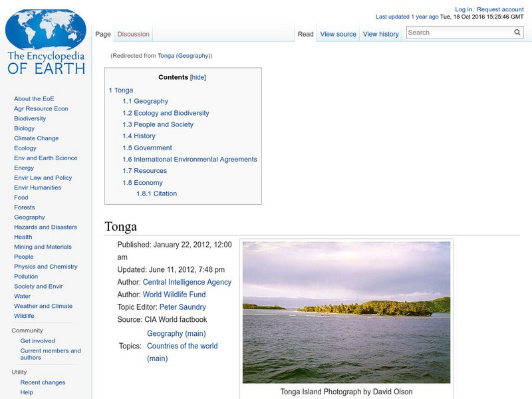Click View source

pyautogui.click(x=338, y=33)
